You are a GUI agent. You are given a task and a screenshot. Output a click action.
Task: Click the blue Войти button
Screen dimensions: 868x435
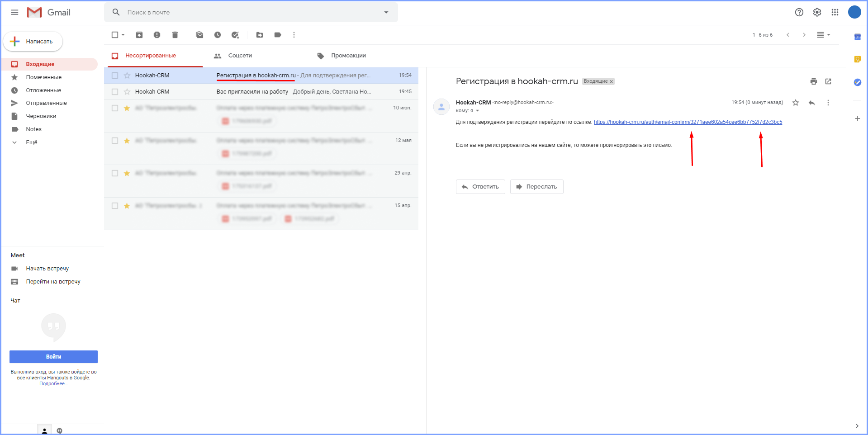[53, 357]
